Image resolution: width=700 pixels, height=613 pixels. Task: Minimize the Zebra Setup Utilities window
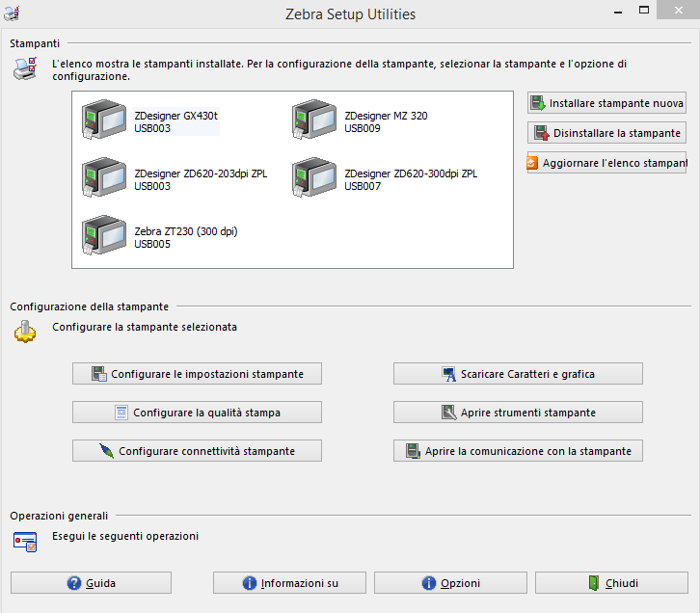pos(618,11)
